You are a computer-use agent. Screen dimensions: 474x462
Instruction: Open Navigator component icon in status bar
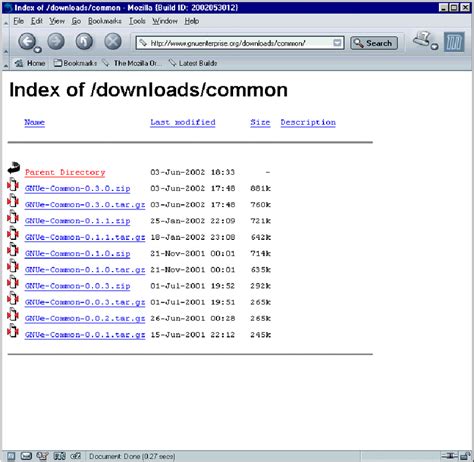(11, 456)
